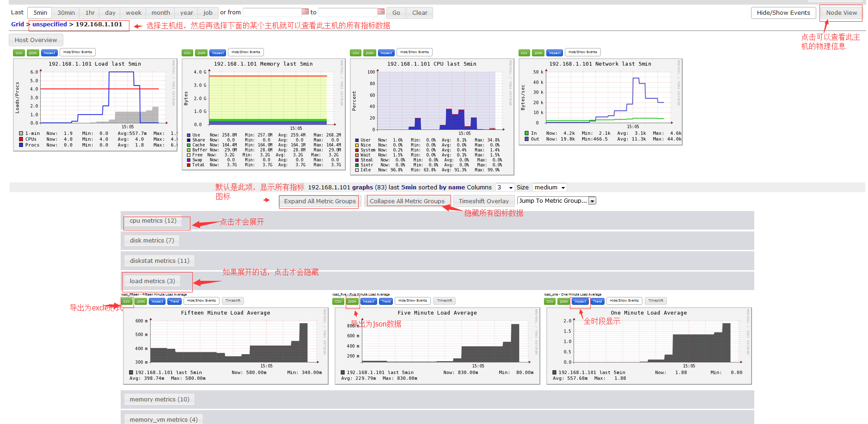Open the Size medium dropdown
Screen dimensions: 868x424
point(550,188)
